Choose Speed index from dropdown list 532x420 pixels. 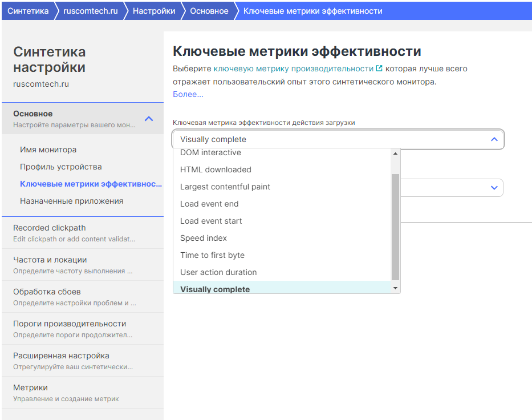click(x=204, y=238)
